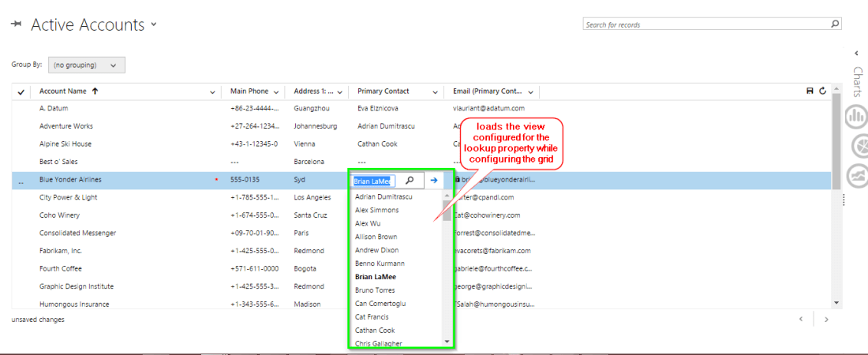
Task: Expand the Charts pane with collapse arrow
Action: pyautogui.click(x=856, y=53)
